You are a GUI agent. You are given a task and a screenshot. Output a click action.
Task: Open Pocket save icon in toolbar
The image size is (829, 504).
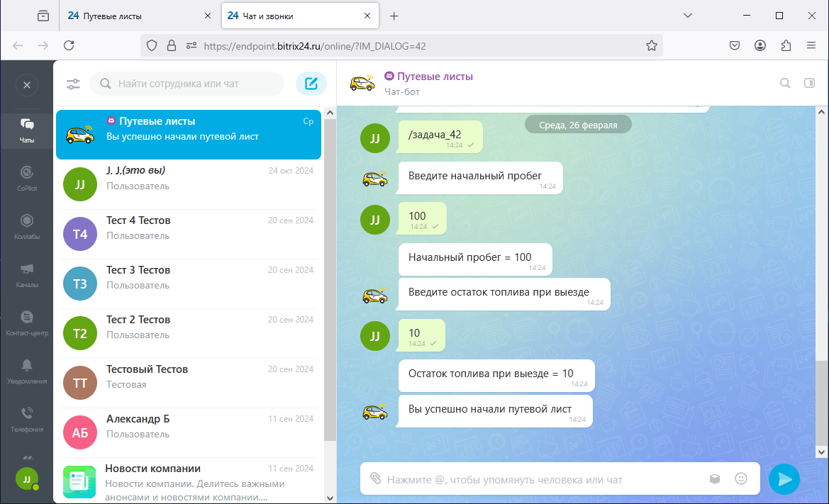[735, 45]
